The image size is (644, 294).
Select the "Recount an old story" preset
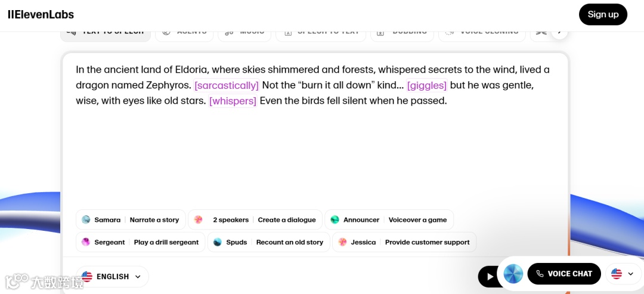(x=289, y=242)
